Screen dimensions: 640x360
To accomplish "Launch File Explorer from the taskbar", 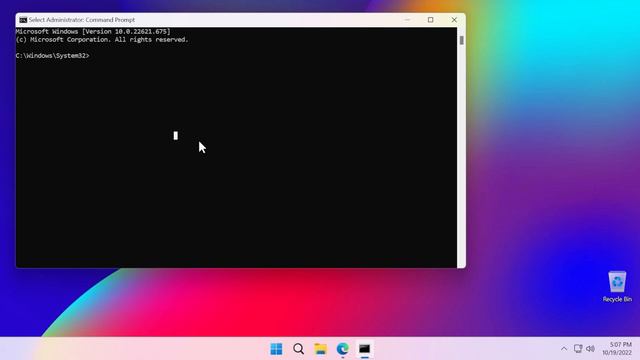I will coord(320,349).
